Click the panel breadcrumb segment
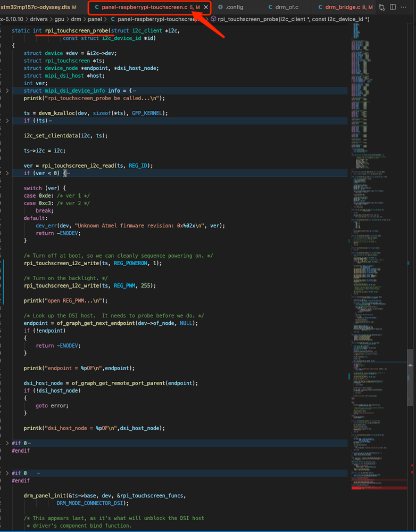This screenshot has height=532, width=416. click(x=95, y=19)
